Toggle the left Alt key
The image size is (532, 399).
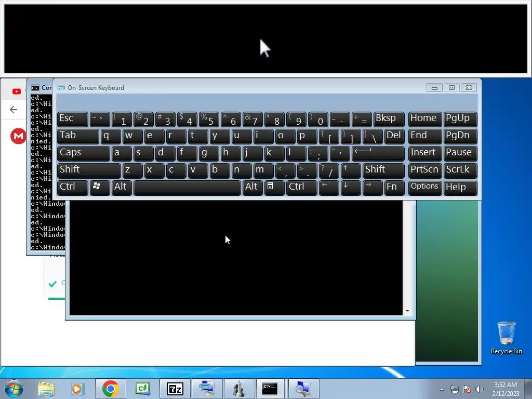[122, 188]
